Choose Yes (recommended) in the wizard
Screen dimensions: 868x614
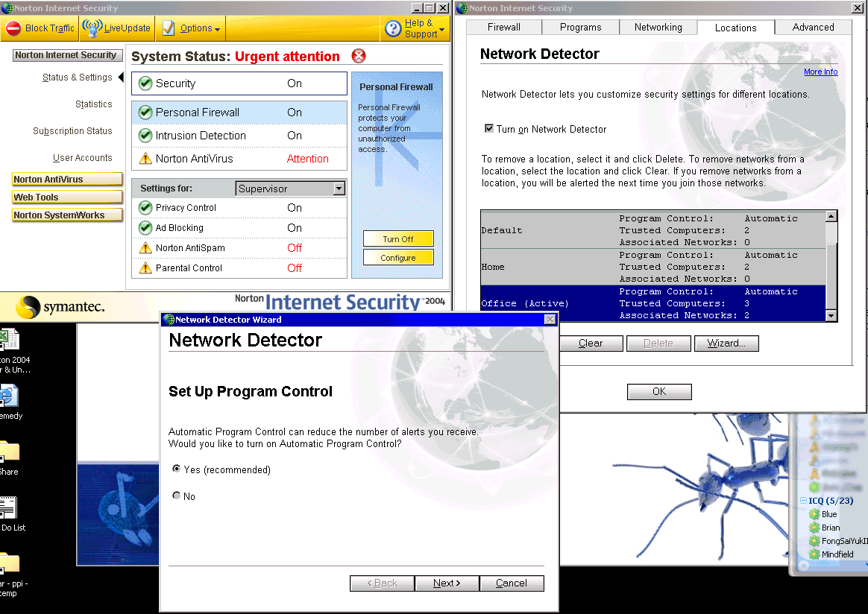(177, 469)
